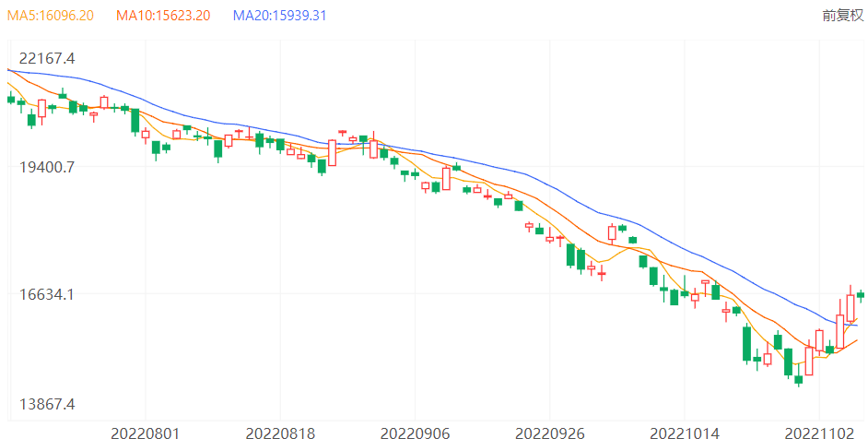Click the 20221014 date axis label
This screenshot has width=868, height=439.
tap(685, 433)
